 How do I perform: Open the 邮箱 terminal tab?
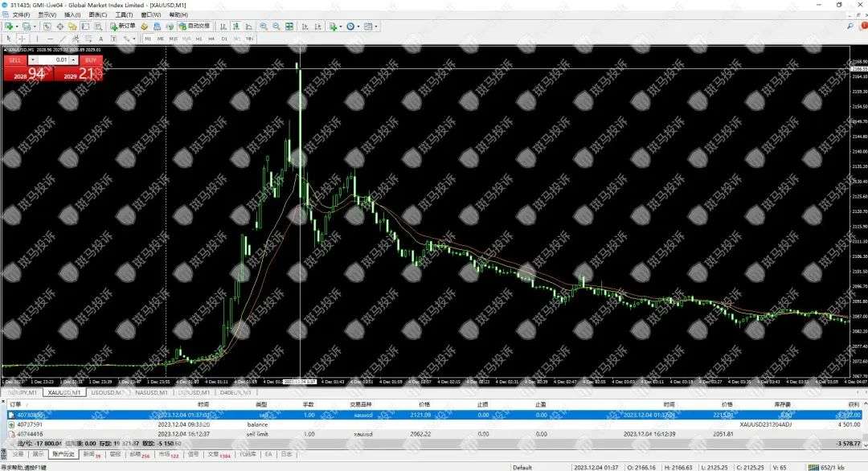pos(139,454)
